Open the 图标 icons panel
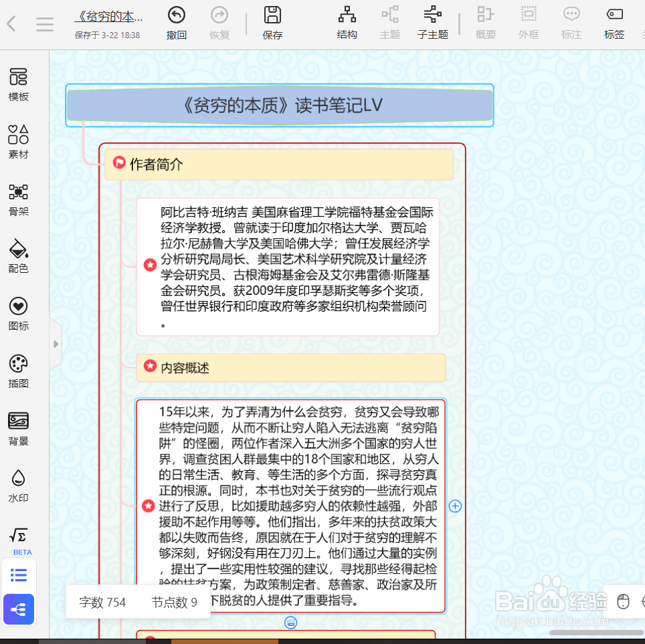This screenshot has width=645, height=644. [x=19, y=314]
